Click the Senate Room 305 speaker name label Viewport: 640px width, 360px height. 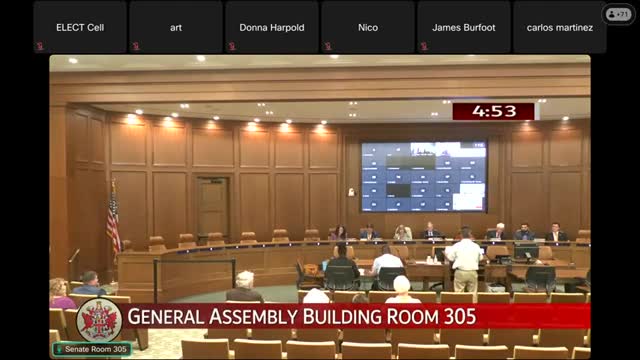[96, 349]
